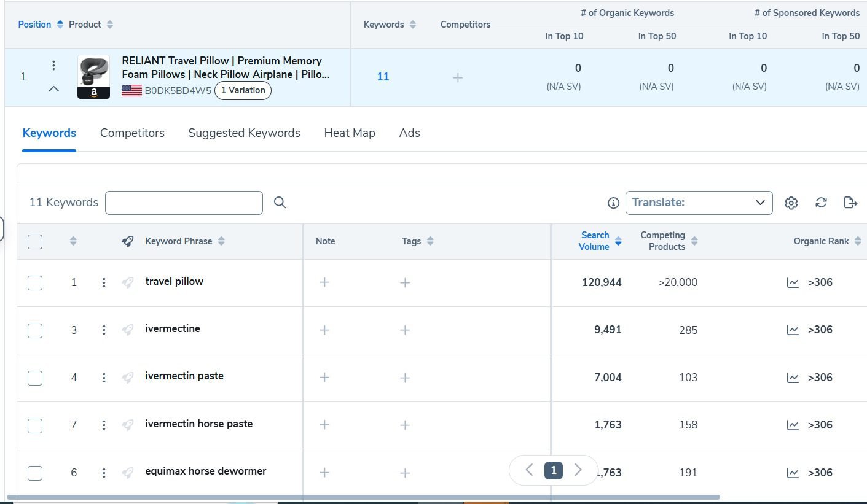Open the 11 keywords count link

click(383, 77)
